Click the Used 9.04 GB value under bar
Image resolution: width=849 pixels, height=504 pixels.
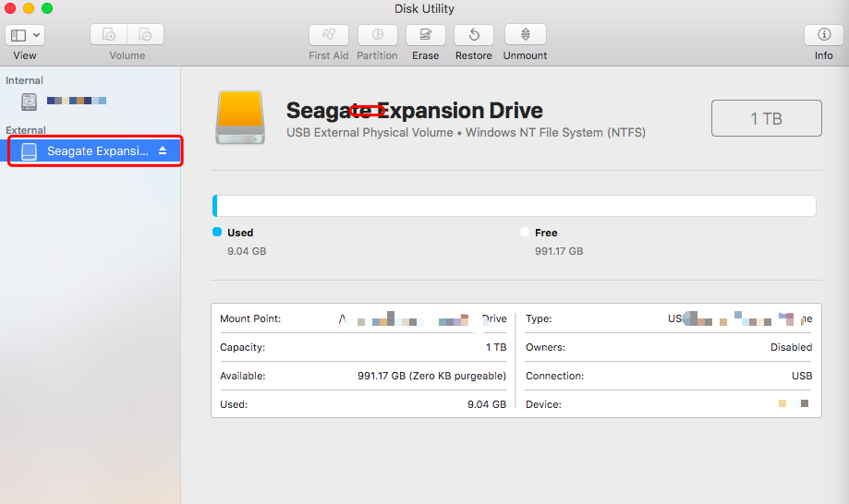(247, 251)
